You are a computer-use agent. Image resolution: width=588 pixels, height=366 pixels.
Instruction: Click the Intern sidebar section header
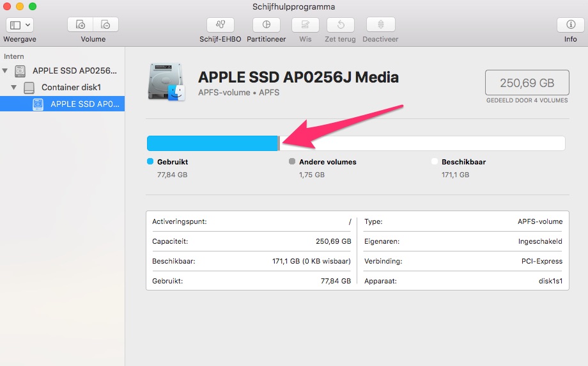tap(14, 56)
